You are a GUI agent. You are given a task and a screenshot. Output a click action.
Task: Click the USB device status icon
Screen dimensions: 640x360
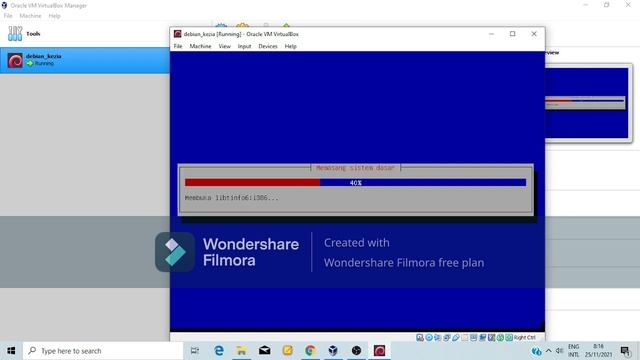[456, 338]
